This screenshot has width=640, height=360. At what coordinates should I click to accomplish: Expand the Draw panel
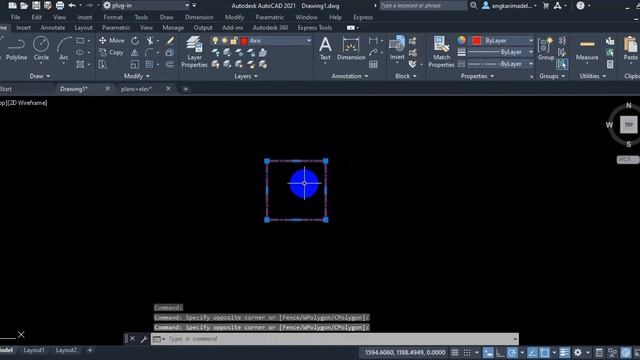click(40, 76)
